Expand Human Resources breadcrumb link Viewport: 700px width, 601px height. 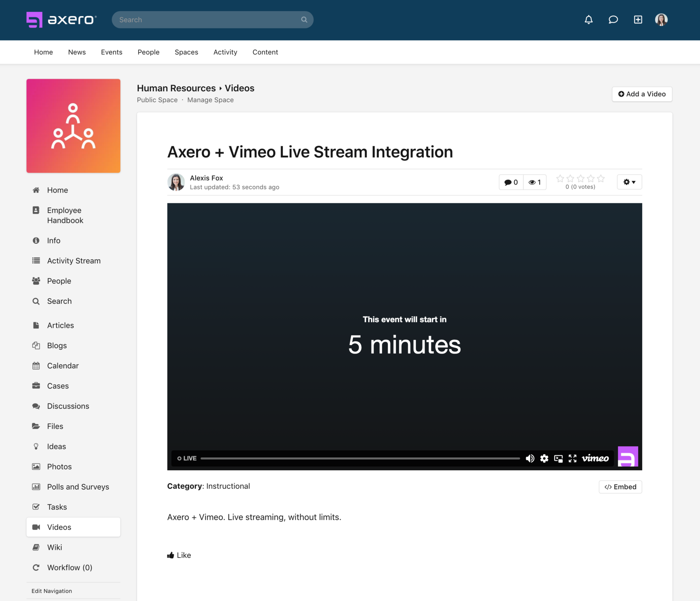point(176,88)
